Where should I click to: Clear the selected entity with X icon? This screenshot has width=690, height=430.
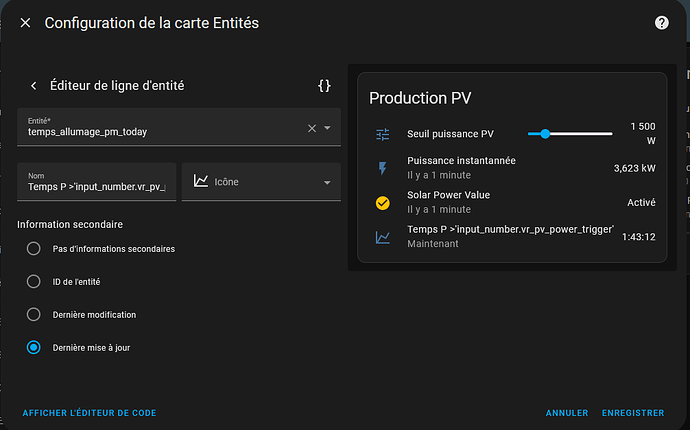click(311, 128)
